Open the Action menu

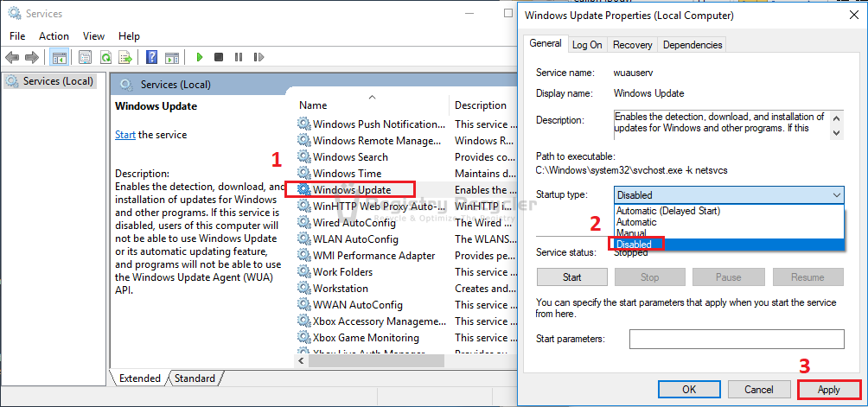pos(54,36)
